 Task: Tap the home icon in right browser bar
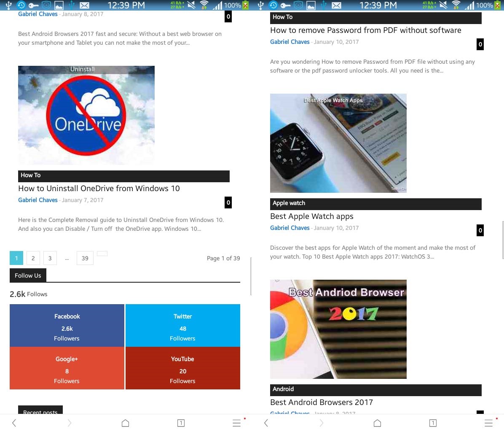tap(377, 423)
